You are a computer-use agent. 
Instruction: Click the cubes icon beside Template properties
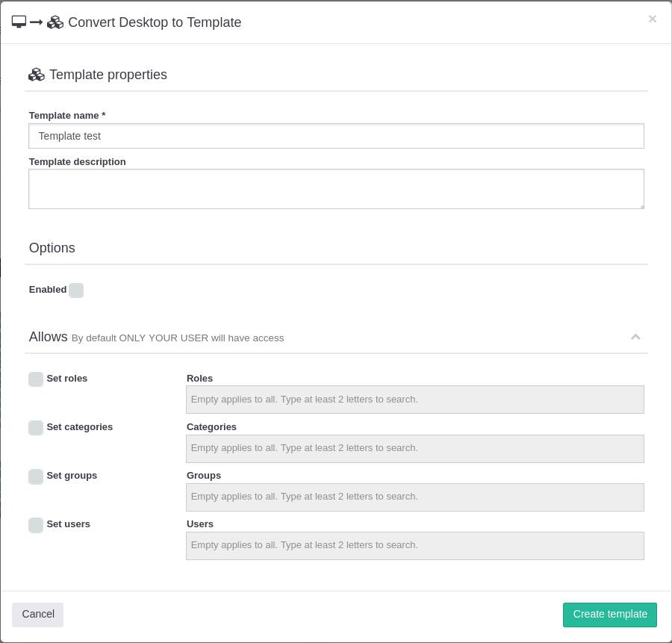tap(37, 75)
